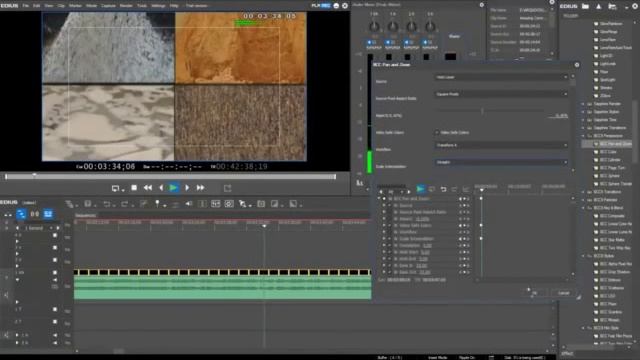Toggle the blue grid snap mode icon
Screen dimensions: 640x360
(48, 214)
